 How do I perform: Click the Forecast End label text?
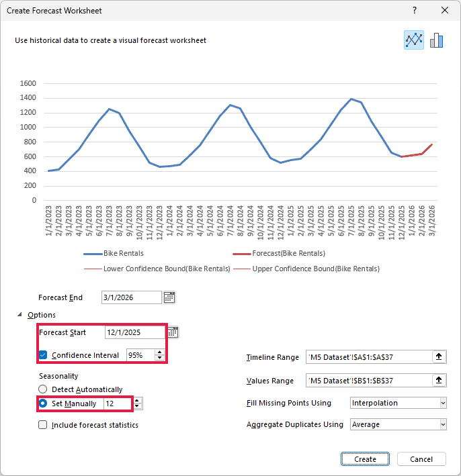60,297
